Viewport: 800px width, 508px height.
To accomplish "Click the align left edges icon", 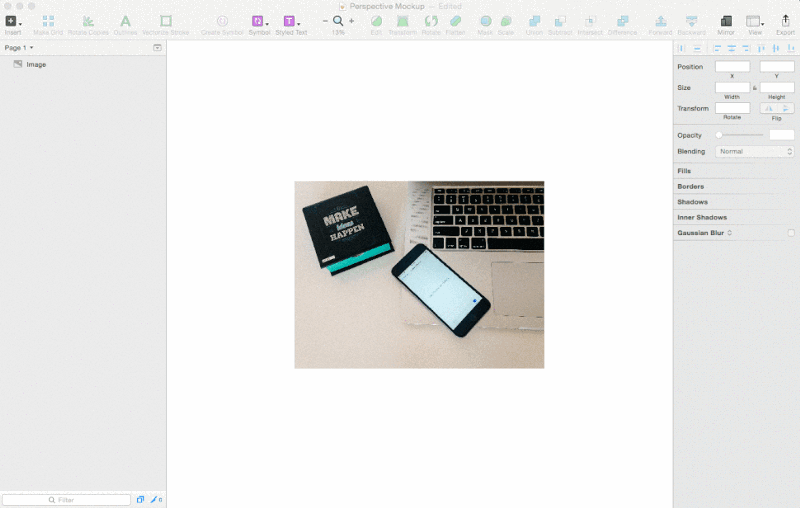I will (717, 48).
